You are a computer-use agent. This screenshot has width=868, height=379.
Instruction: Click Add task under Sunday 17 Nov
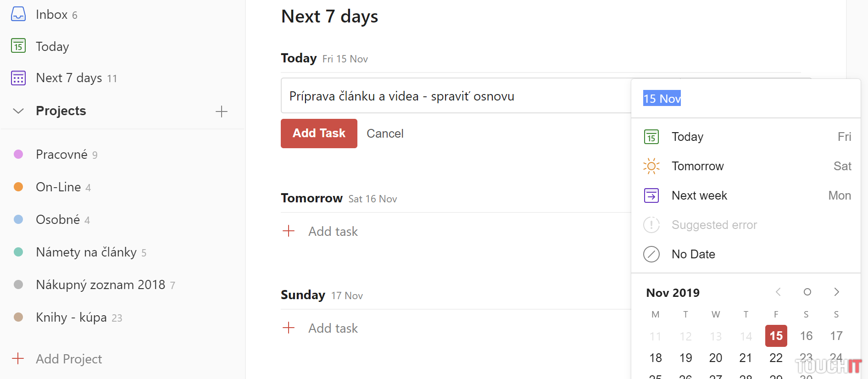(x=333, y=329)
